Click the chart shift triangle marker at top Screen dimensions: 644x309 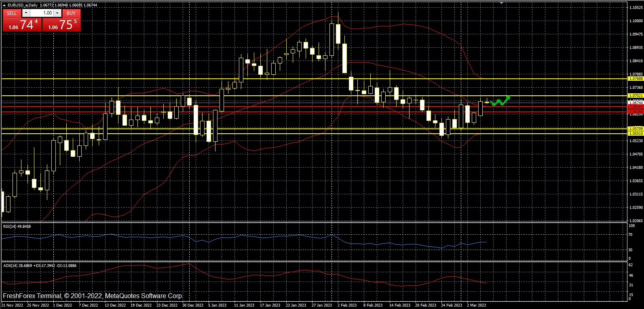(501, 3)
